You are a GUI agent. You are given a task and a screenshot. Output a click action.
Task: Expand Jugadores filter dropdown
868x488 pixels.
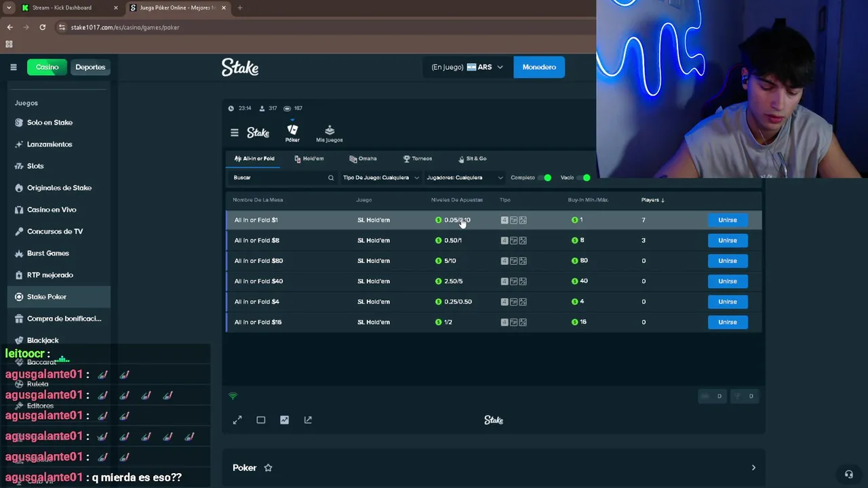[465, 178]
